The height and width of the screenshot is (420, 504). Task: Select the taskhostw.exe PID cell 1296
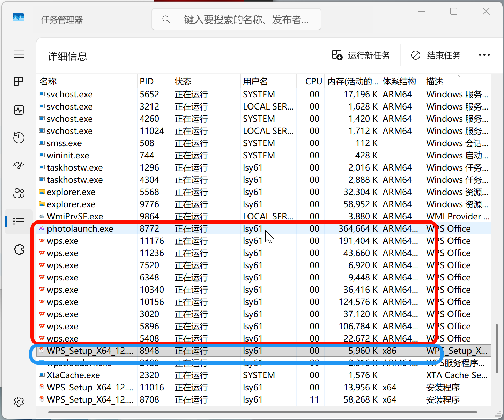(149, 167)
